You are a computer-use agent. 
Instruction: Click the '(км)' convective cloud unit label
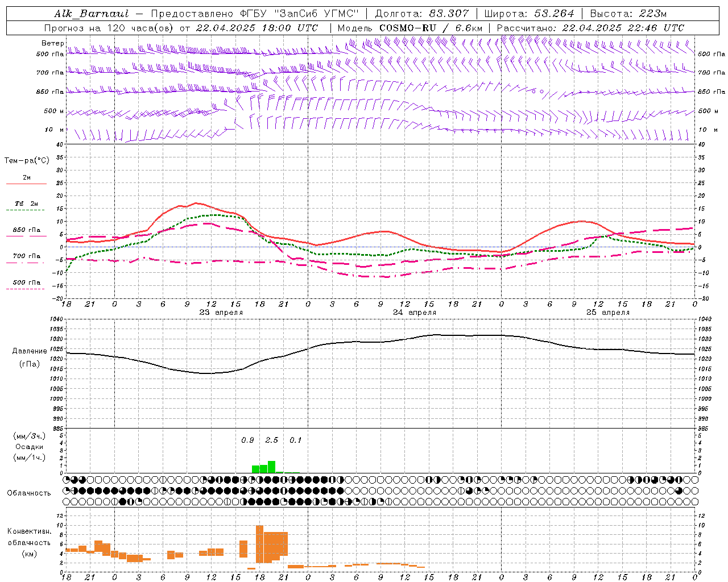[29, 554]
